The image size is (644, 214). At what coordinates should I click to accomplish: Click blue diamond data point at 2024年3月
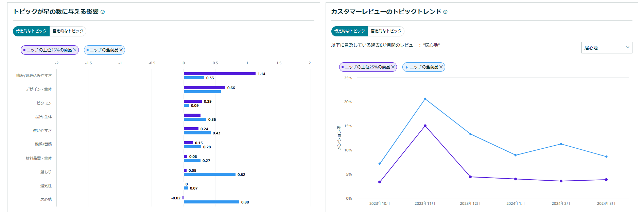point(606,157)
